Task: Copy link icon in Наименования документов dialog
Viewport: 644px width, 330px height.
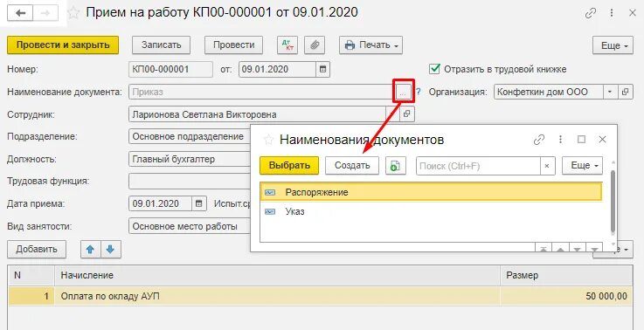Action: 539,140
